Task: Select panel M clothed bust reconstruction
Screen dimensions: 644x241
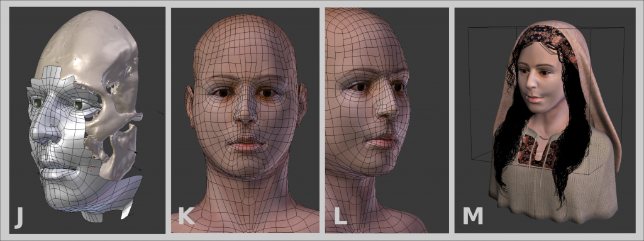Action: 545,120
